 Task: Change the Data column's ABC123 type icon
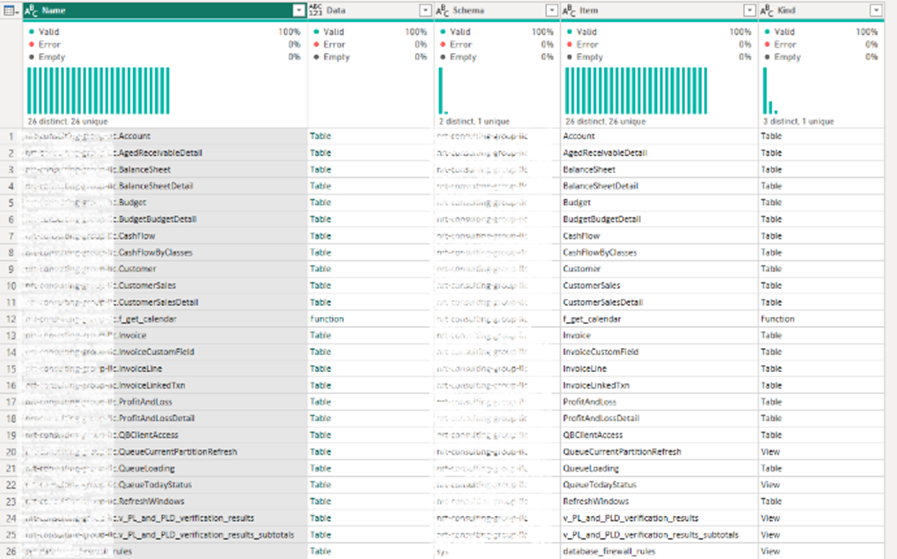pos(316,10)
